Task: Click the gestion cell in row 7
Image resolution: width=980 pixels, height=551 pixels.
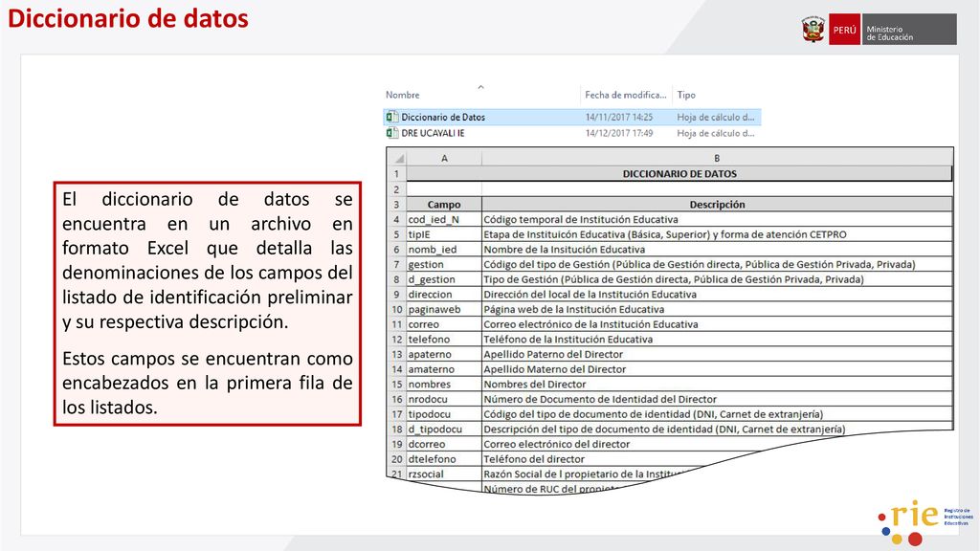Action: 444,264
